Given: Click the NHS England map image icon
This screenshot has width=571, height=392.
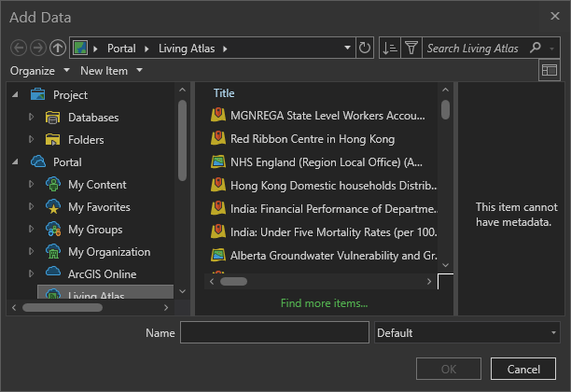Looking at the screenshot, I should click(x=218, y=161).
